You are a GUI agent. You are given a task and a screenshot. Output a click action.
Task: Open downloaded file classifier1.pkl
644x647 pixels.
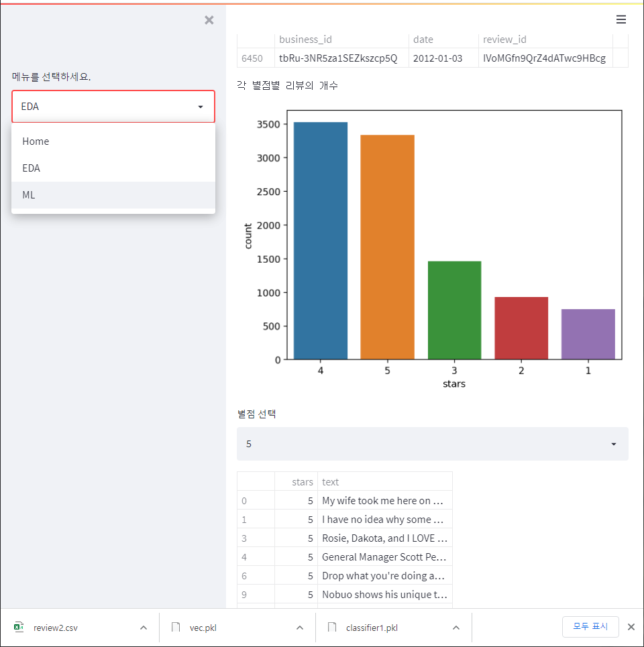(372, 628)
